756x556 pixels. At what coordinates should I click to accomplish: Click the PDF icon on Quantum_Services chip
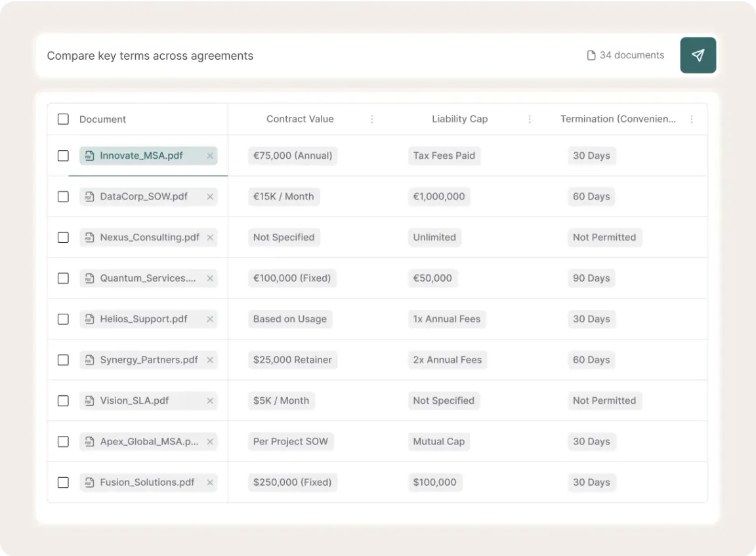[89, 278]
